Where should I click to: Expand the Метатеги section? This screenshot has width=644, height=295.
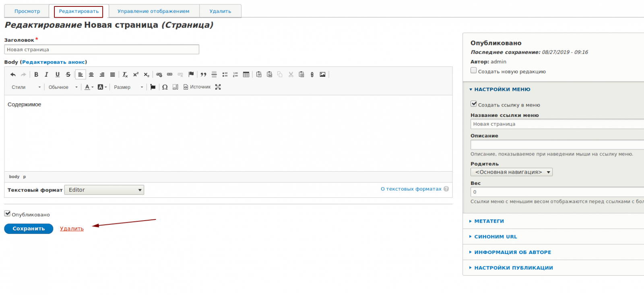point(489,221)
